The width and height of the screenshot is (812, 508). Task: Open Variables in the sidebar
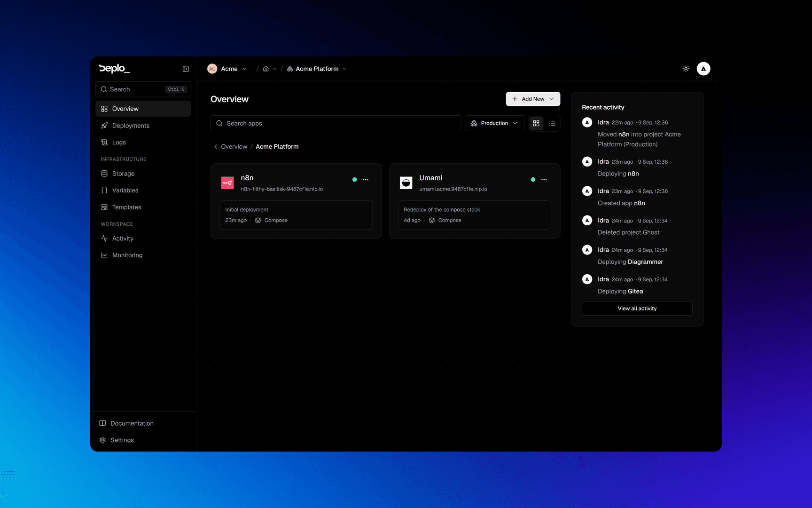tap(143, 190)
